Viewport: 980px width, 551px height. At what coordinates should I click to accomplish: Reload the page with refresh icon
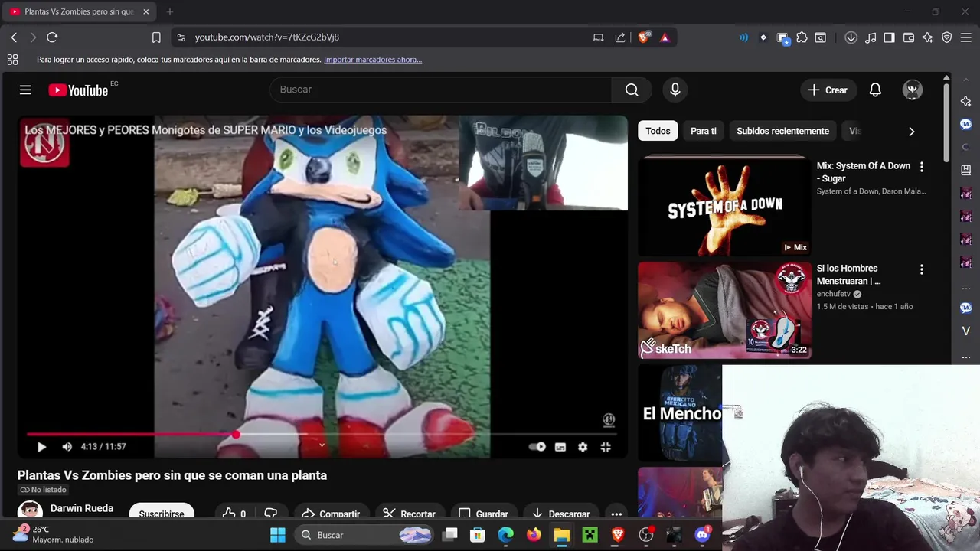52,37
